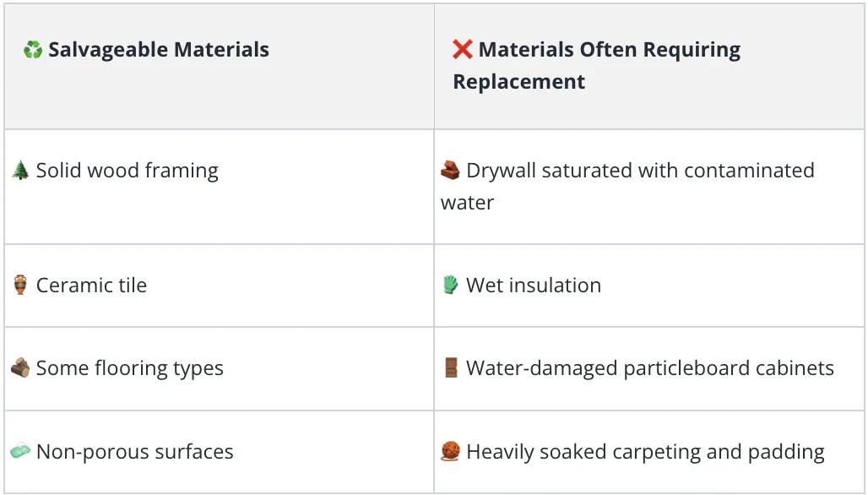The height and width of the screenshot is (495, 868).
Task: Click the green recycling symbol icon
Action: (x=33, y=50)
